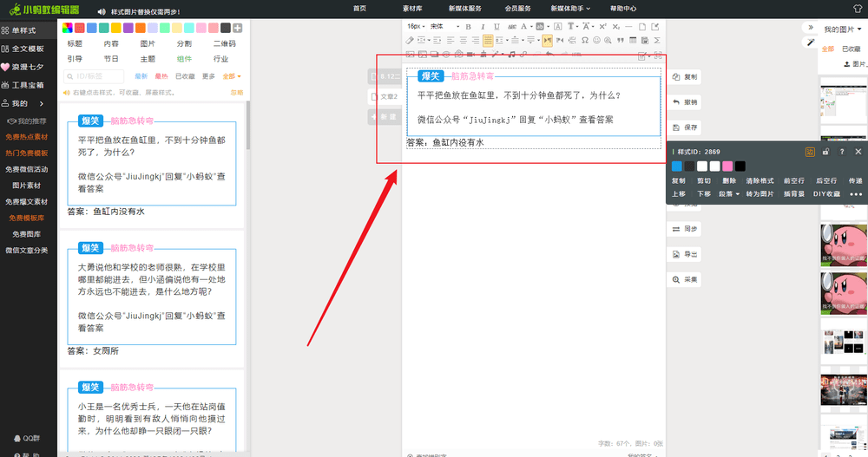868x457 pixels.
Task: Click the ID/标签 search field
Action: coord(94,76)
